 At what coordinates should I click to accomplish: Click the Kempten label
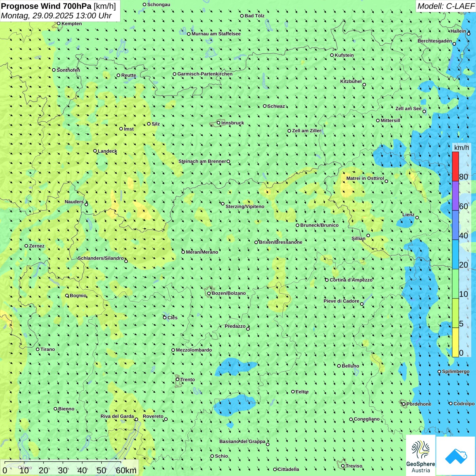[x=72, y=23]
